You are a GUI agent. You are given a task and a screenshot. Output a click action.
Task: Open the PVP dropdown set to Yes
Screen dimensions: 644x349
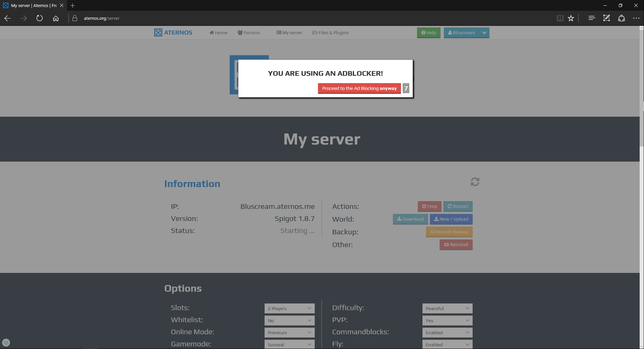coord(448,321)
